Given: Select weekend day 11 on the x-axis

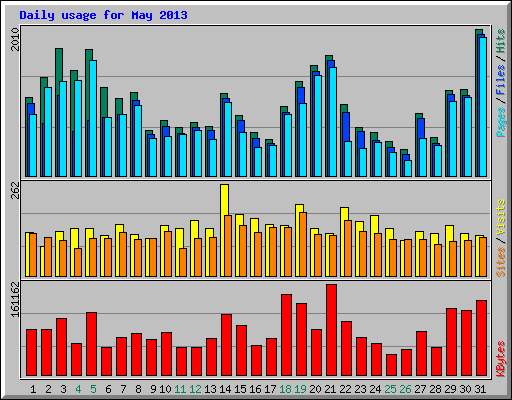Looking at the screenshot, I should pyautogui.click(x=180, y=389).
